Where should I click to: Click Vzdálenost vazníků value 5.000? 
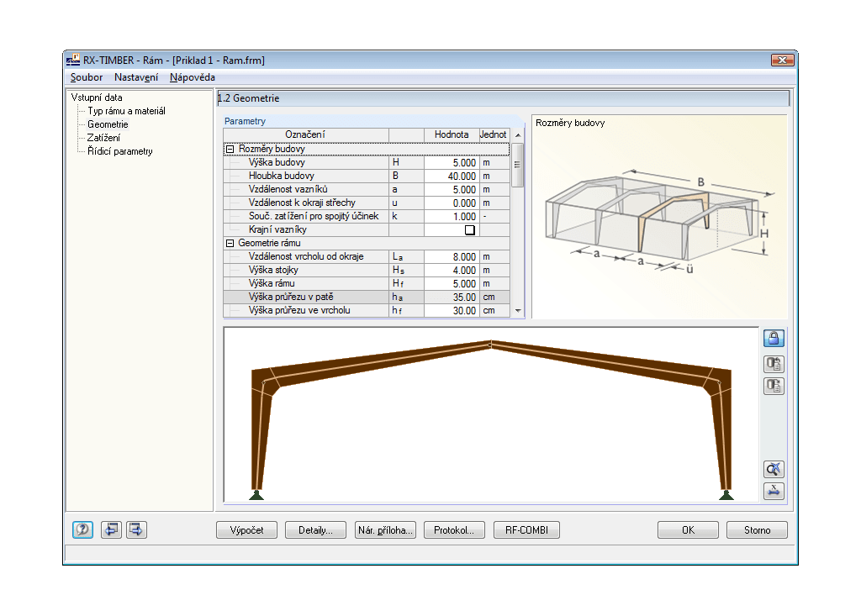pos(452,189)
